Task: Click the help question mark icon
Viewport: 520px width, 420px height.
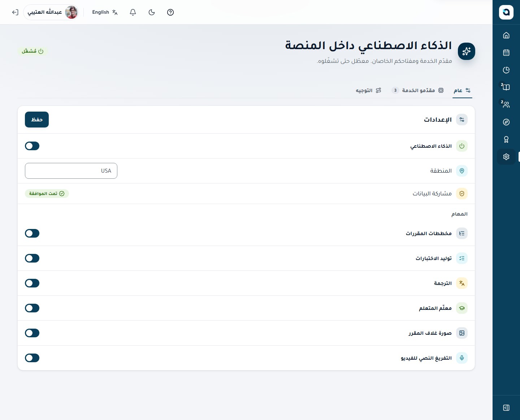Action: click(x=170, y=12)
